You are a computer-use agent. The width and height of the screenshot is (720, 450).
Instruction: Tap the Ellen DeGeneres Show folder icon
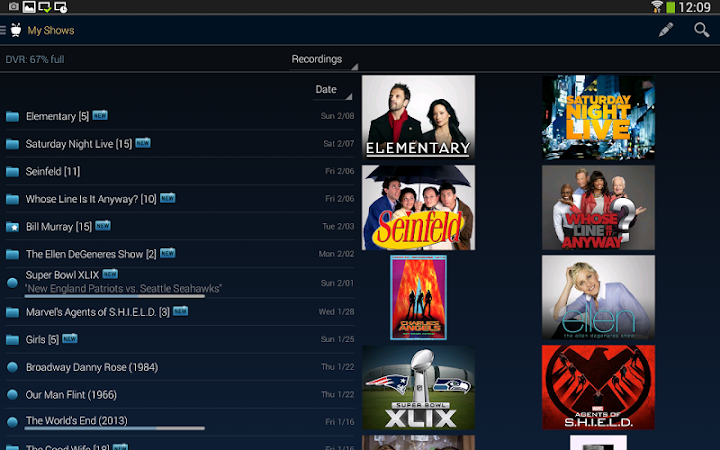(x=12, y=254)
